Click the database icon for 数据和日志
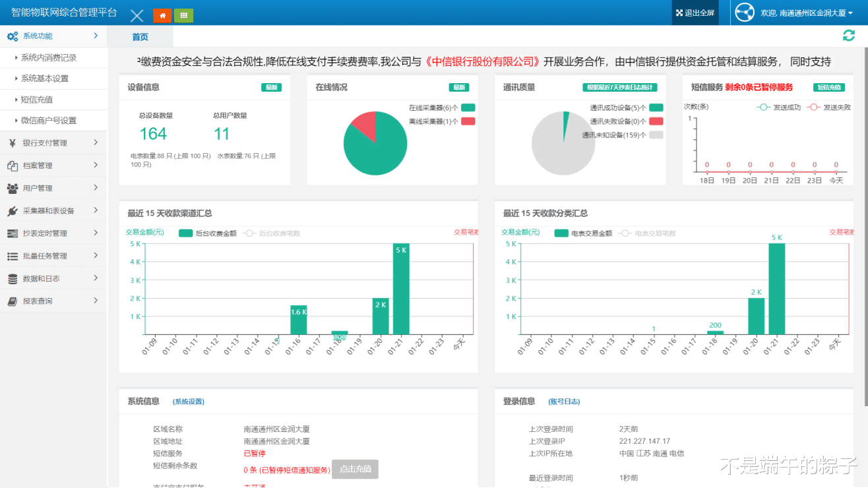868x488 pixels. click(x=12, y=279)
